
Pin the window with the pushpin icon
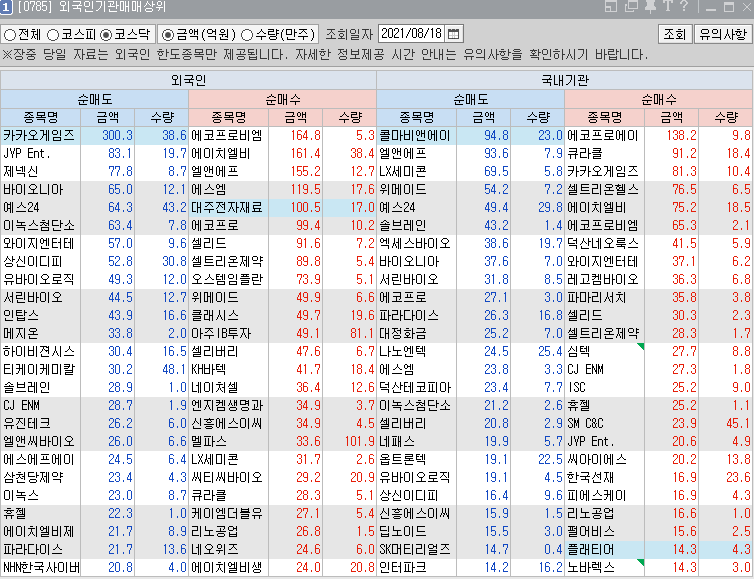[x=650, y=6]
